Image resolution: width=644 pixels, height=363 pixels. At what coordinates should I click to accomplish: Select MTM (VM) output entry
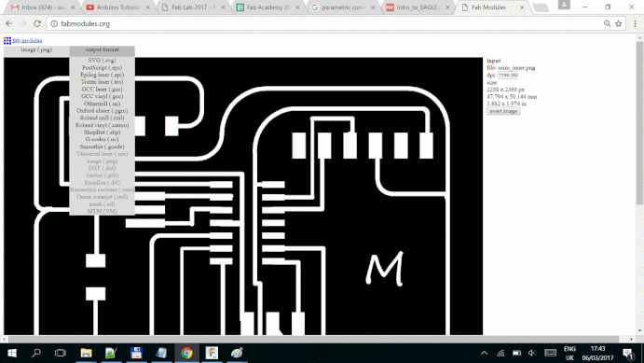(102, 211)
